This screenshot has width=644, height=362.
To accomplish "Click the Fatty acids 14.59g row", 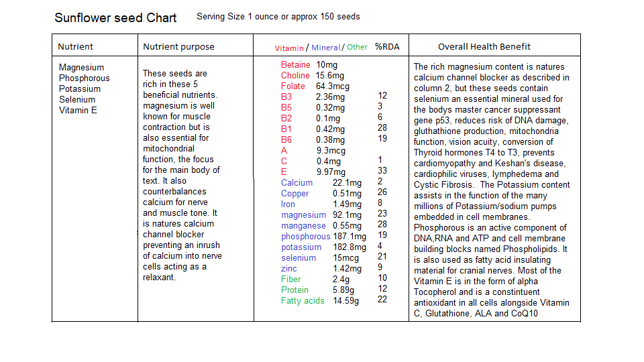I will pos(334,300).
